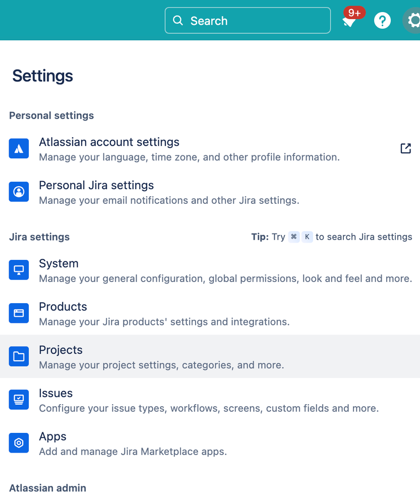The height and width of the screenshot is (504, 420).
Task: Click the external link icon for Atlassian account
Action: [x=405, y=148]
